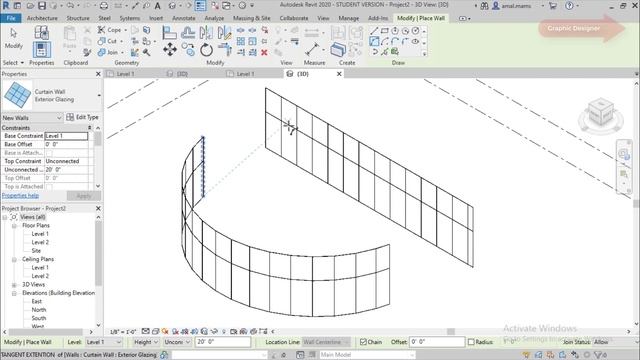Click the view scale 1/8" = 1'-0"
The width and height of the screenshot is (640, 360).
click(x=123, y=332)
